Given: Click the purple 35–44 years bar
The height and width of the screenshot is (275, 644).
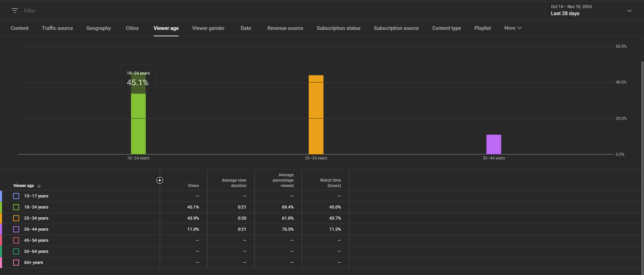Looking at the screenshot, I should [494, 144].
